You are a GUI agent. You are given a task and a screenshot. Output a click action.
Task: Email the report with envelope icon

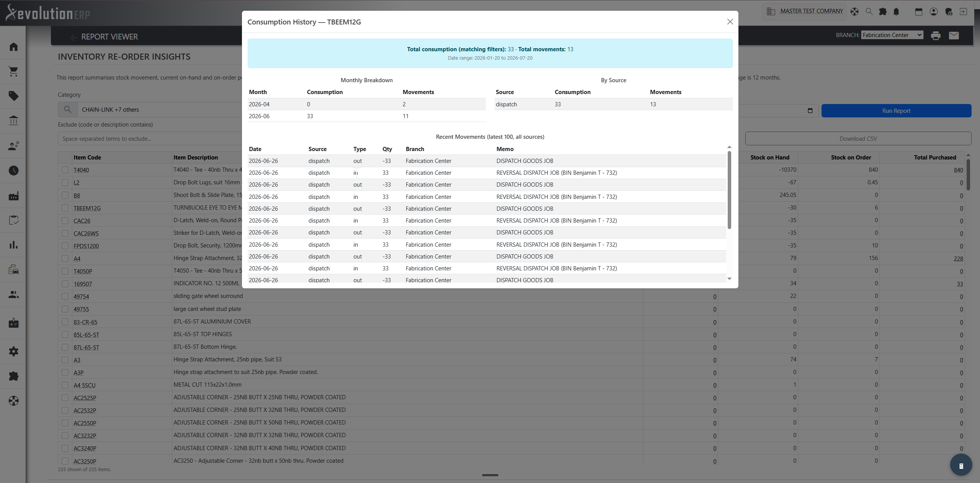pyautogui.click(x=954, y=36)
